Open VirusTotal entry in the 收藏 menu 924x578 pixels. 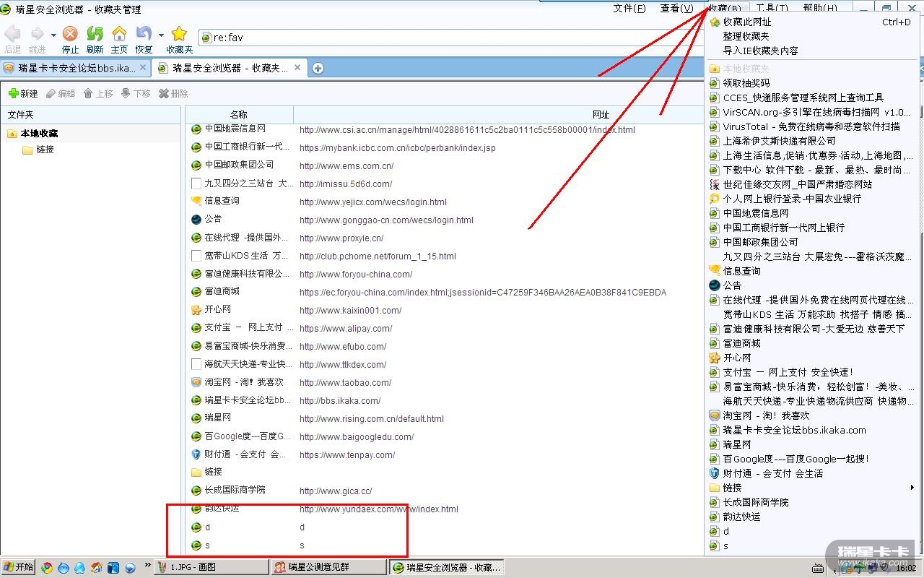click(x=813, y=126)
